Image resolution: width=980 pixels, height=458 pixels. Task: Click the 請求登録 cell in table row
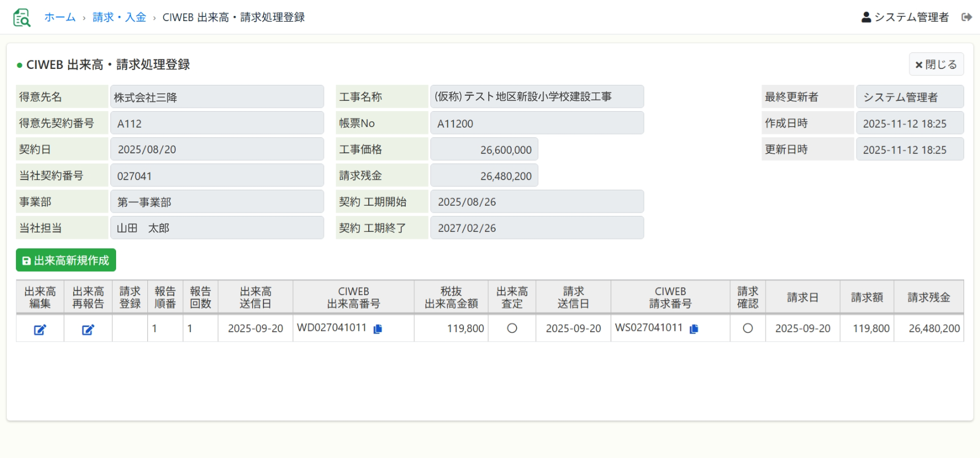tap(130, 328)
